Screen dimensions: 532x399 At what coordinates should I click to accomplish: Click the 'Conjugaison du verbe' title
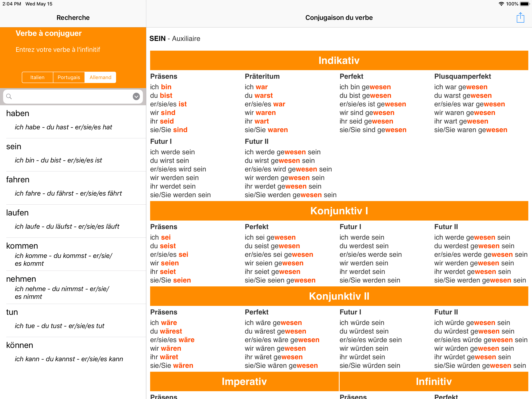tap(339, 18)
